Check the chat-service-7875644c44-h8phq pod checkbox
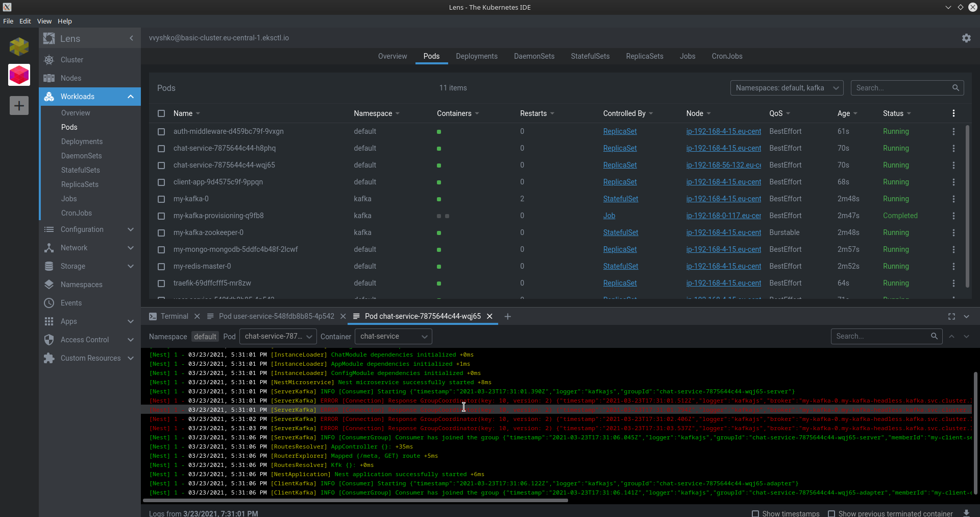 (161, 149)
